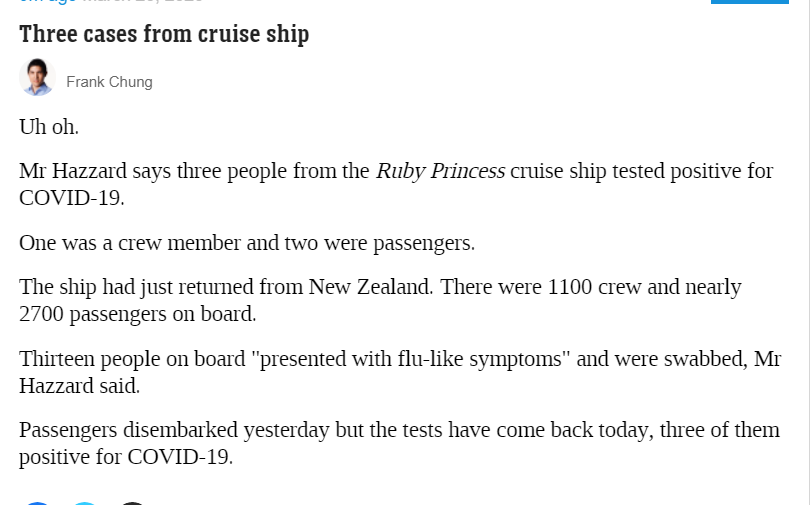Click the italic 'Ruby Princess' ship name
Viewport: 810px width, 505px height.
(440, 171)
